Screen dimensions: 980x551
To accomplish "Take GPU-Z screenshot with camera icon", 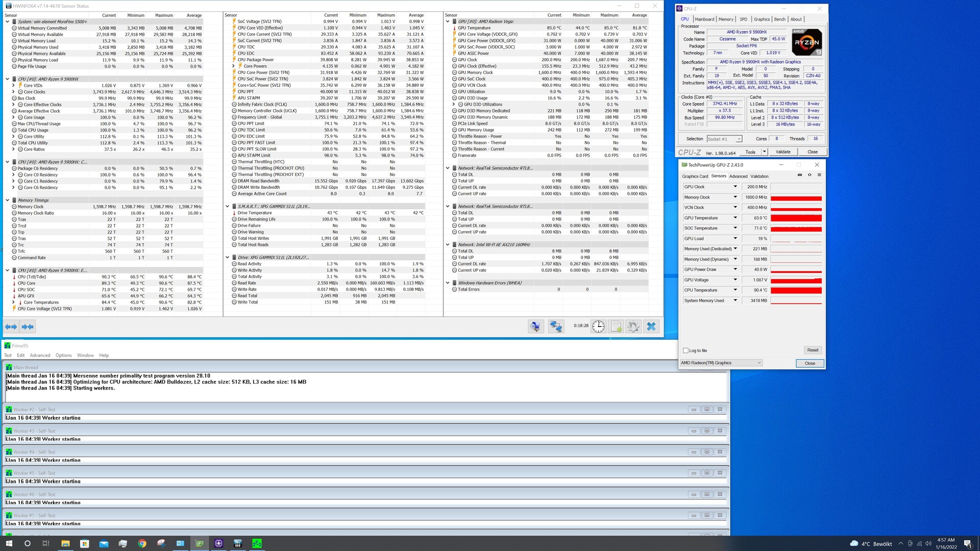I will [800, 175].
